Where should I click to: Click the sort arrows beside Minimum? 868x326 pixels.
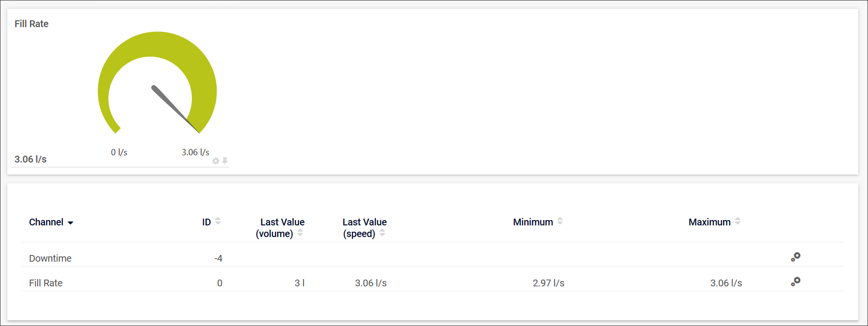point(560,221)
